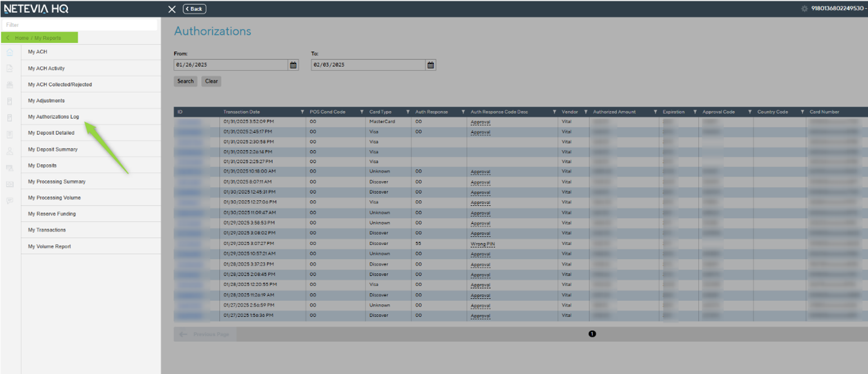Click the home icon in left sidebar
The image size is (868, 374).
click(x=10, y=52)
